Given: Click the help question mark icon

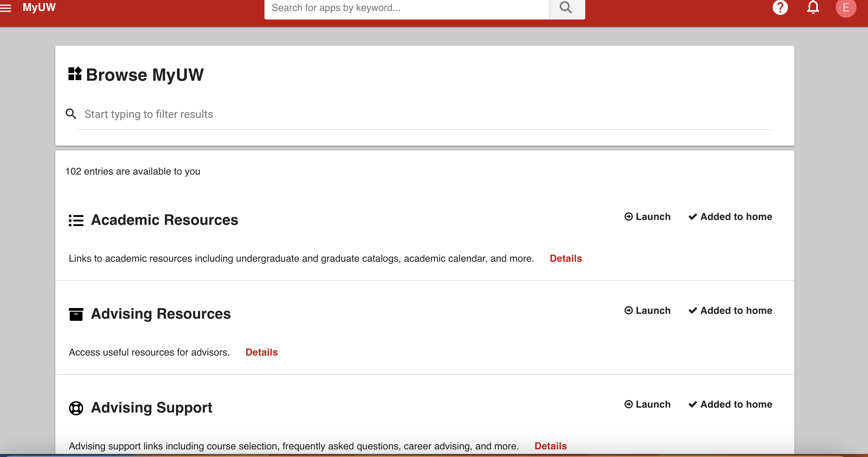Looking at the screenshot, I should (x=780, y=7).
